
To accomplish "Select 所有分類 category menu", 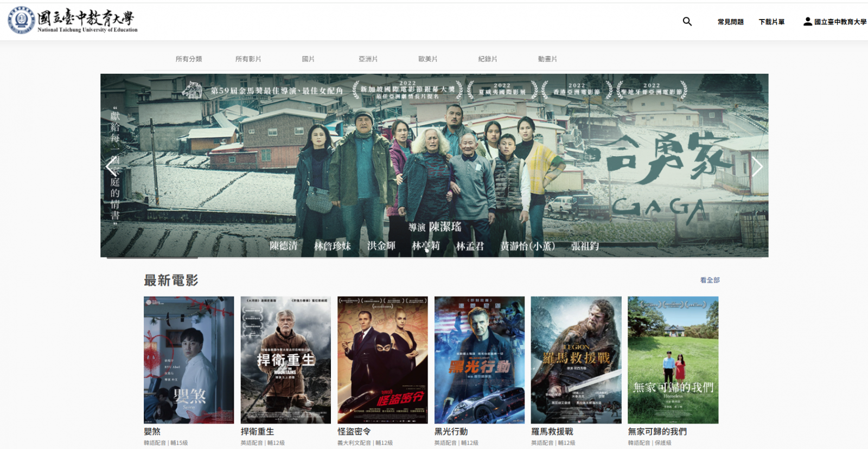I will pos(189,59).
